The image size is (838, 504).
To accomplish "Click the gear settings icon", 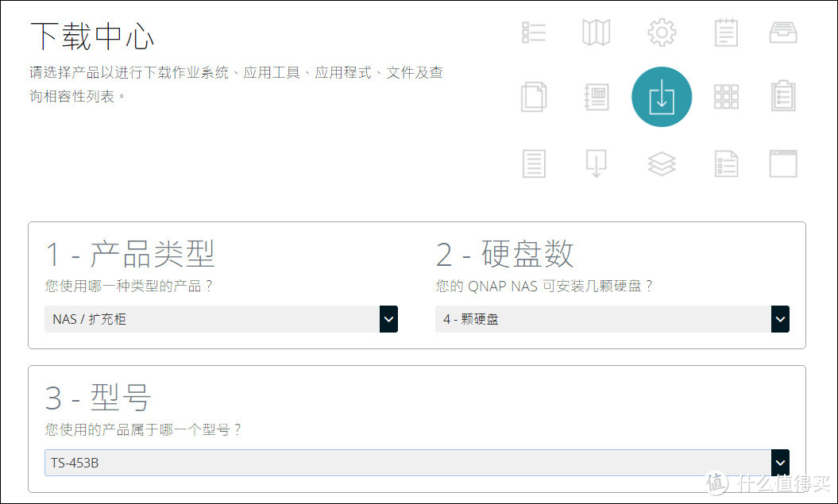I will coord(662,33).
